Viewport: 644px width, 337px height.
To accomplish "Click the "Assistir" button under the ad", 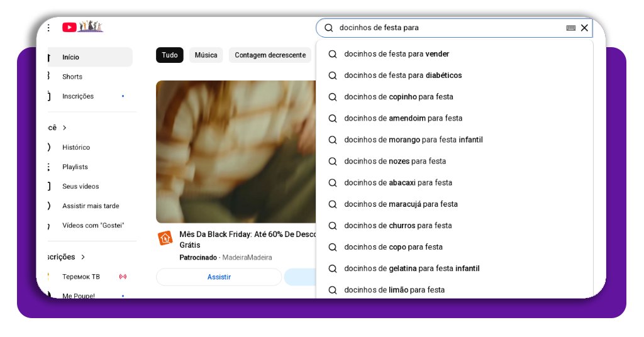I will click(219, 277).
